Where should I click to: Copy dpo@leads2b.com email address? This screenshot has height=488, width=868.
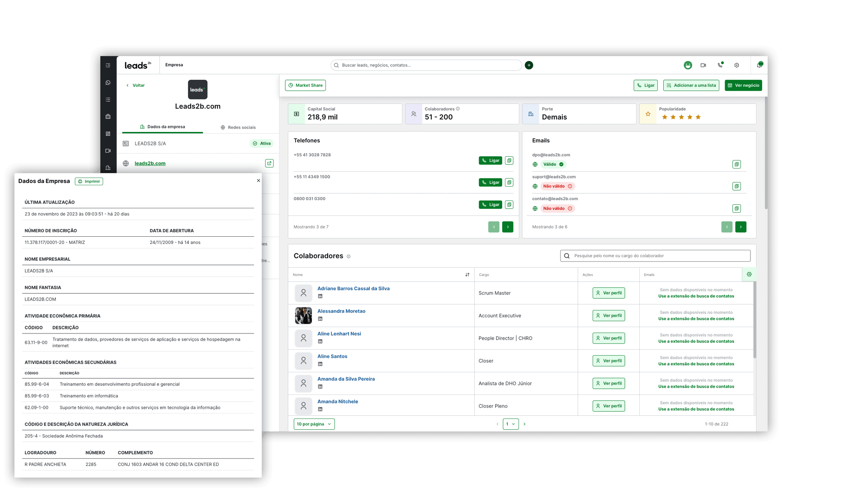(x=736, y=164)
